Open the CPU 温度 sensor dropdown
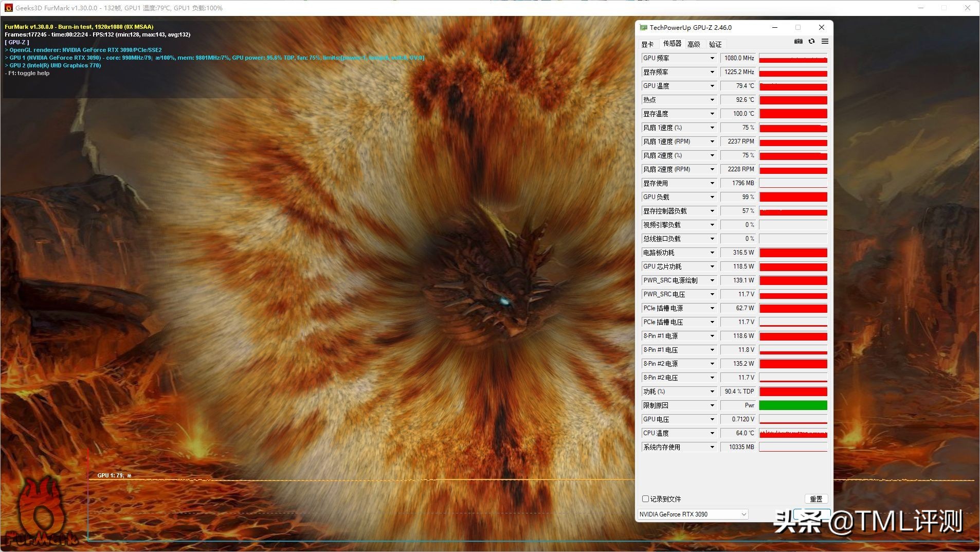 click(x=712, y=433)
